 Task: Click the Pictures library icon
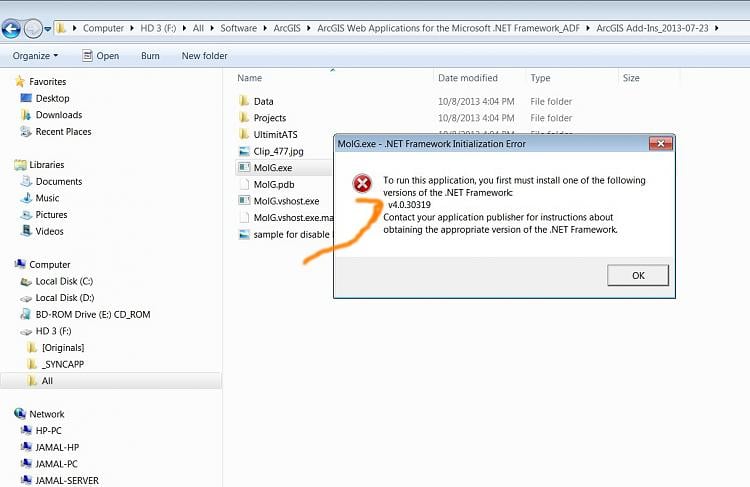point(26,215)
